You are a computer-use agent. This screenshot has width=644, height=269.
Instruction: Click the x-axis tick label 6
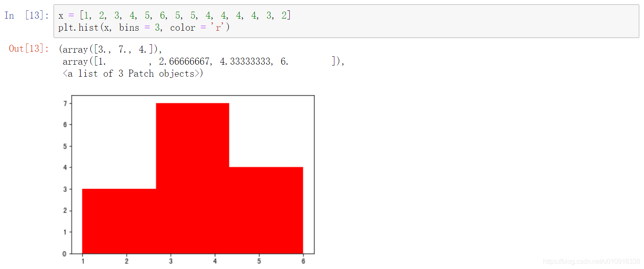[x=303, y=262]
